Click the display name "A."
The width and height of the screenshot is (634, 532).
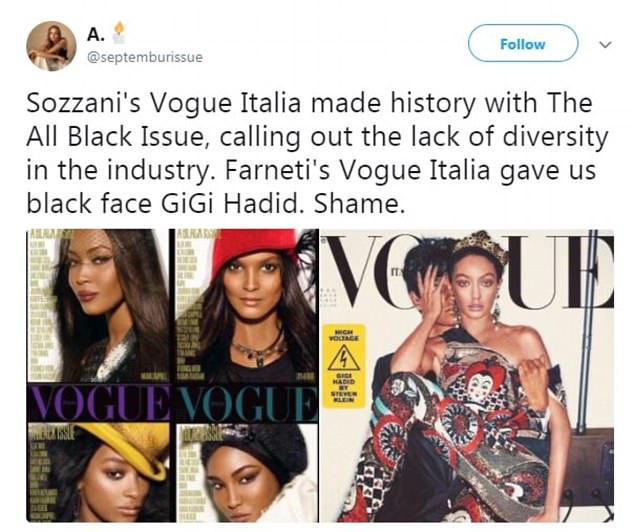coord(96,35)
